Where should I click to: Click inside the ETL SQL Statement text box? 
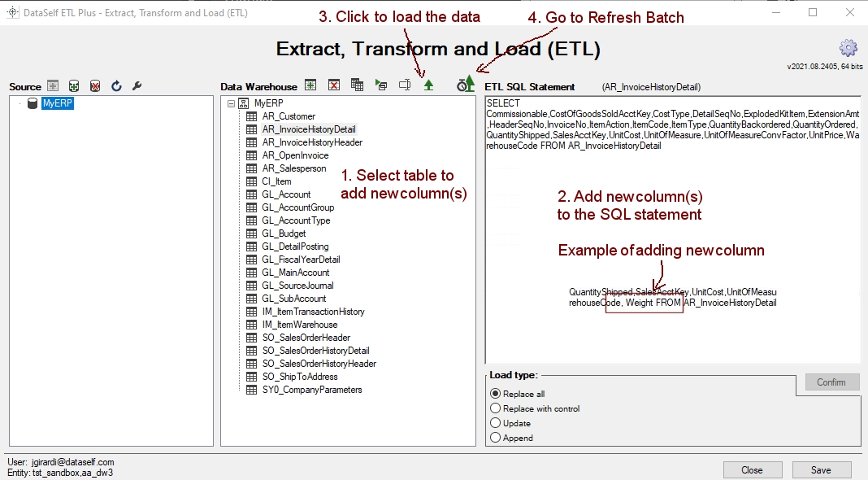pyautogui.click(x=672, y=244)
